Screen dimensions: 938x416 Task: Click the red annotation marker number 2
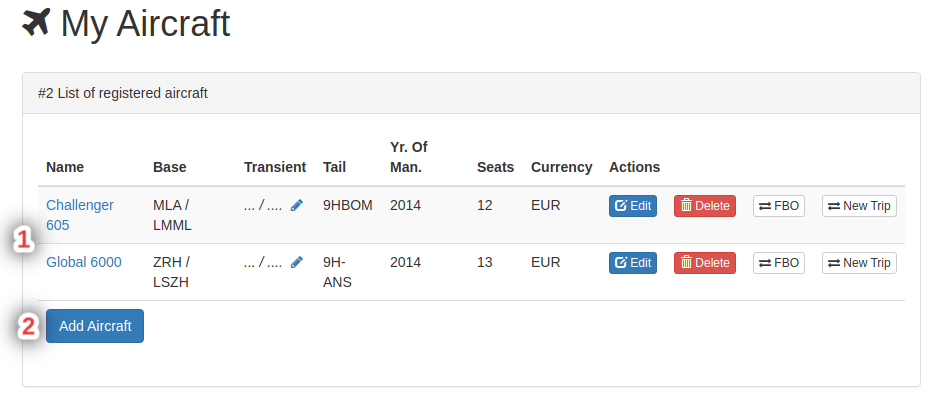[x=30, y=326]
